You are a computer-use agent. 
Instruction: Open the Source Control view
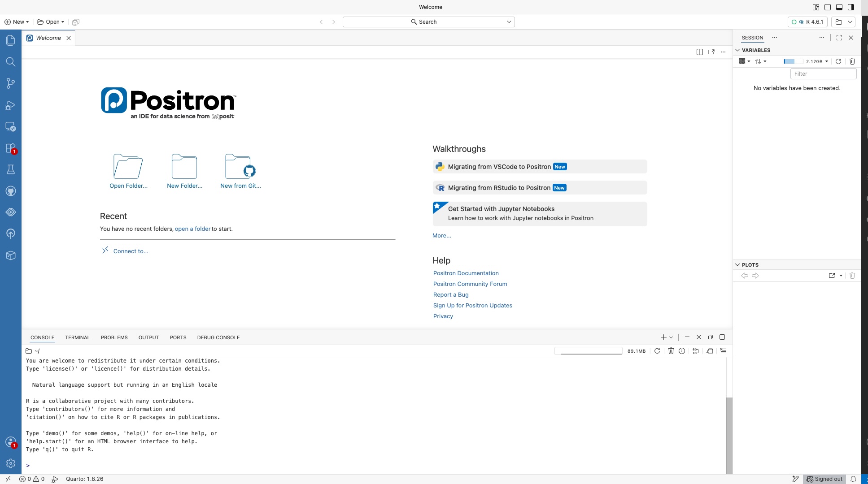(11, 83)
